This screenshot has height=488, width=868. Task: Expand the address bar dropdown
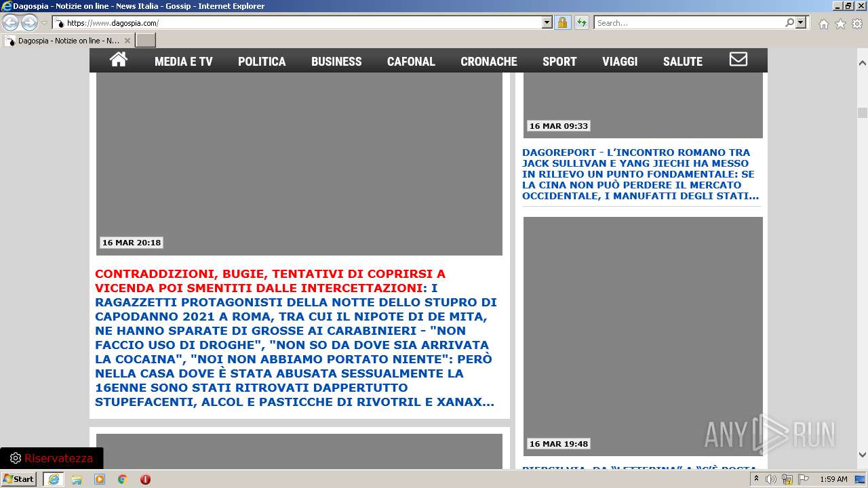[x=547, y=22]
